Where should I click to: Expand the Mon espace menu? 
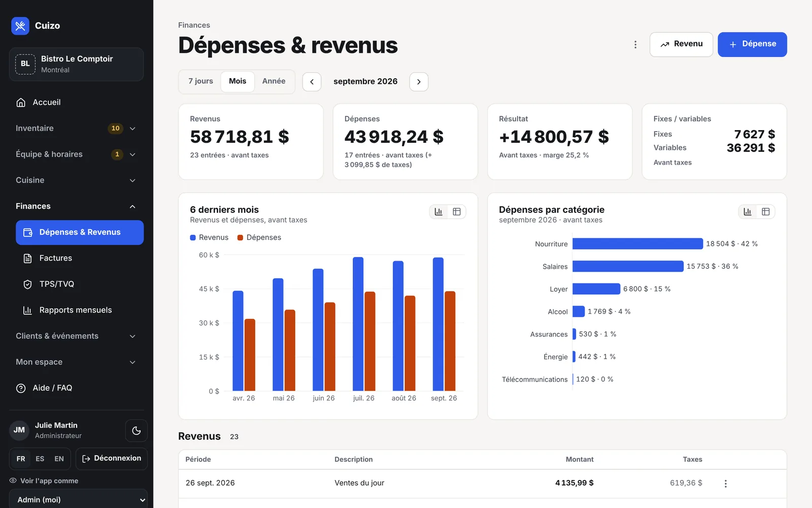76,362
